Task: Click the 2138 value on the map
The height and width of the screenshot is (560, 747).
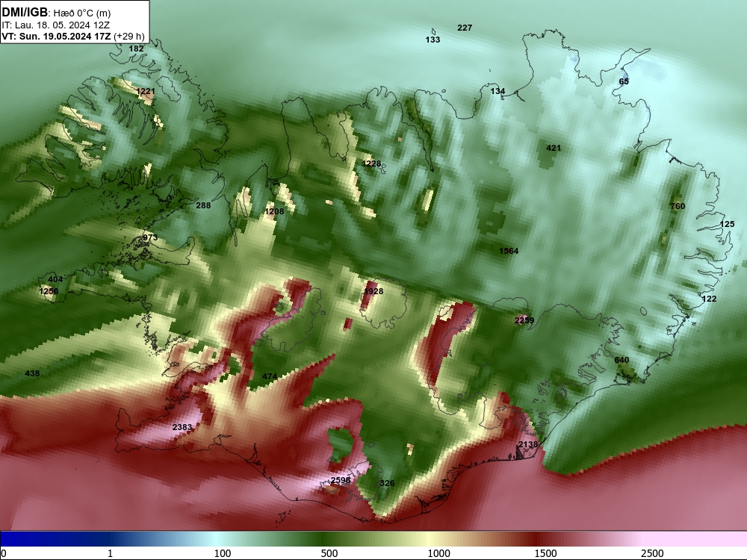Action: click(x=528, y=444)
